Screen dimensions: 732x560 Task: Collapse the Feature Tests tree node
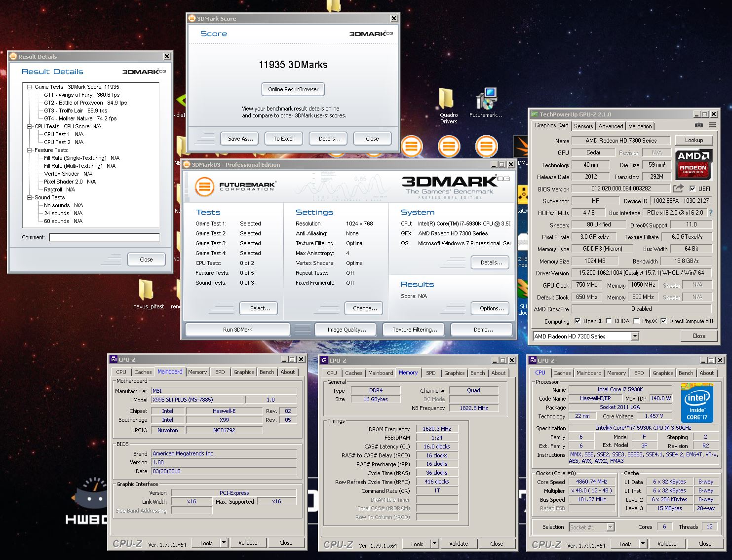[30, 150]
